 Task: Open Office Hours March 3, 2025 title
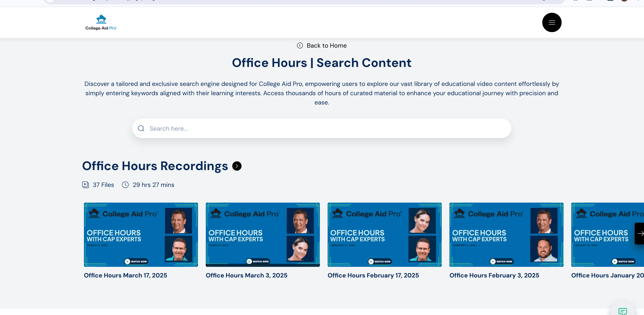247,275
